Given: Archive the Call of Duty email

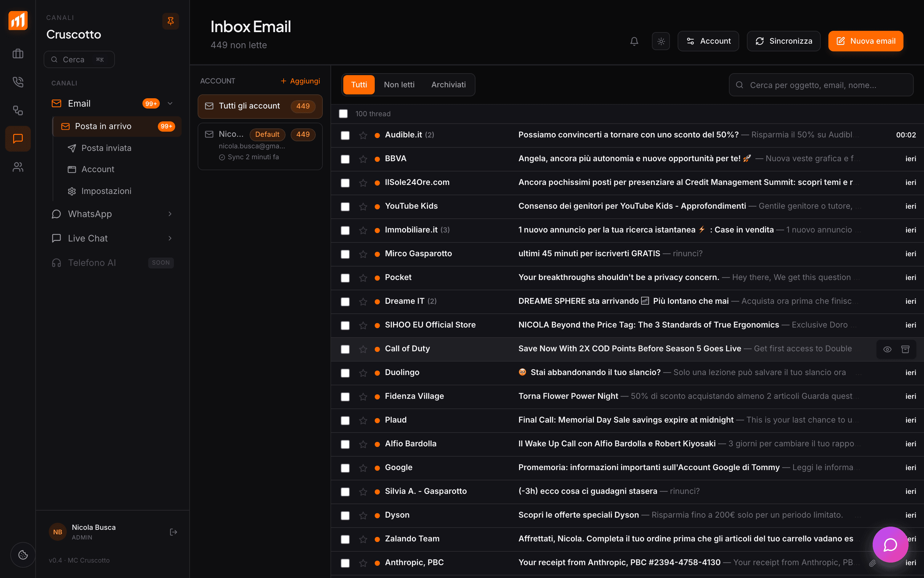Looking at the screenshot, I should point(905,349).
